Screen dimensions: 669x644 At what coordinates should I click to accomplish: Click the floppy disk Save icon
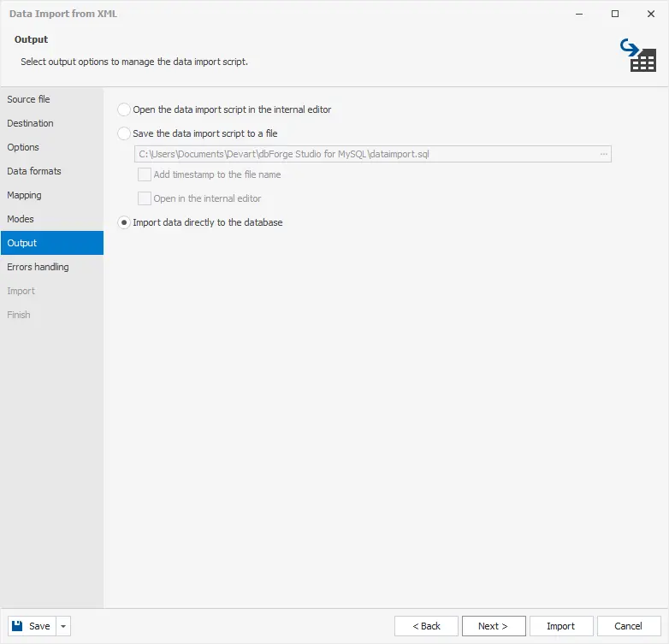19,626
